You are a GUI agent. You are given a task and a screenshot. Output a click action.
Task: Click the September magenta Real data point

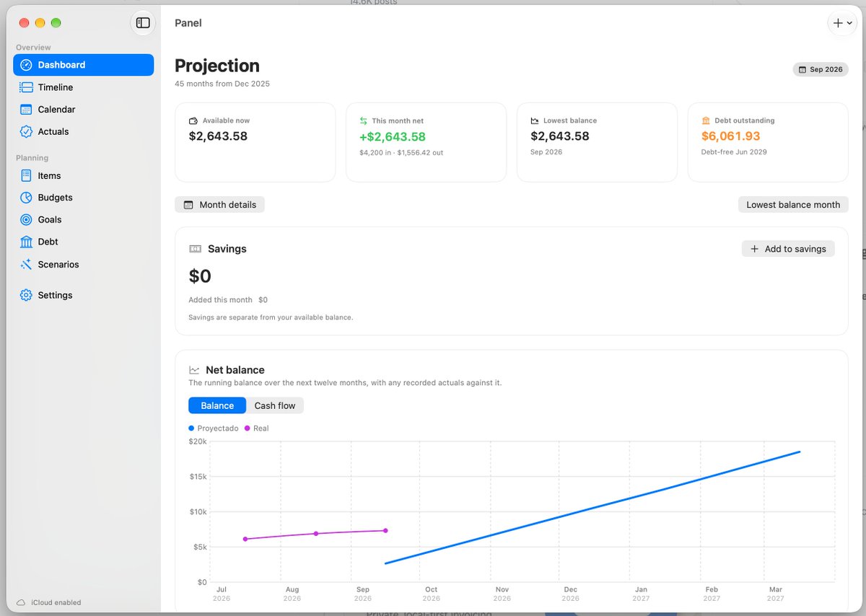coord(385,531)
